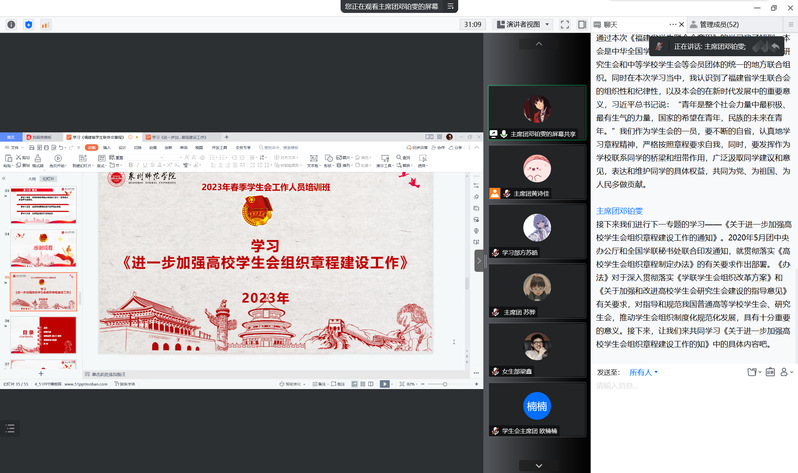The image size is (798, 473).
Task: Click the reply arrow in speaking banner
Action: (x=775, y=46)
